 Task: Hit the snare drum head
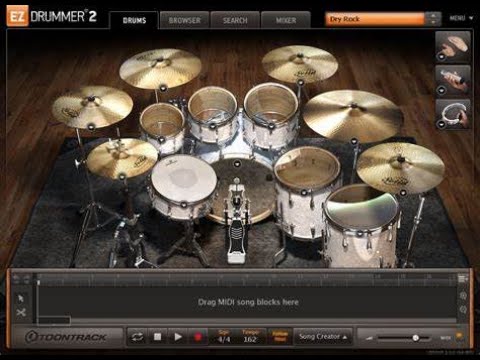pyautogui.click(x=184, y=178)
